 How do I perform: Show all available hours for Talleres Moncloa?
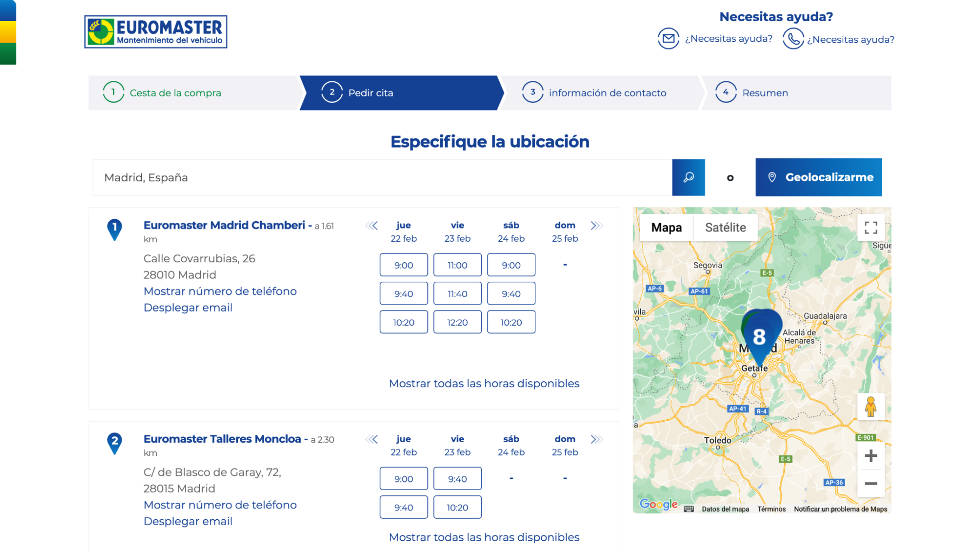[484, 537]
